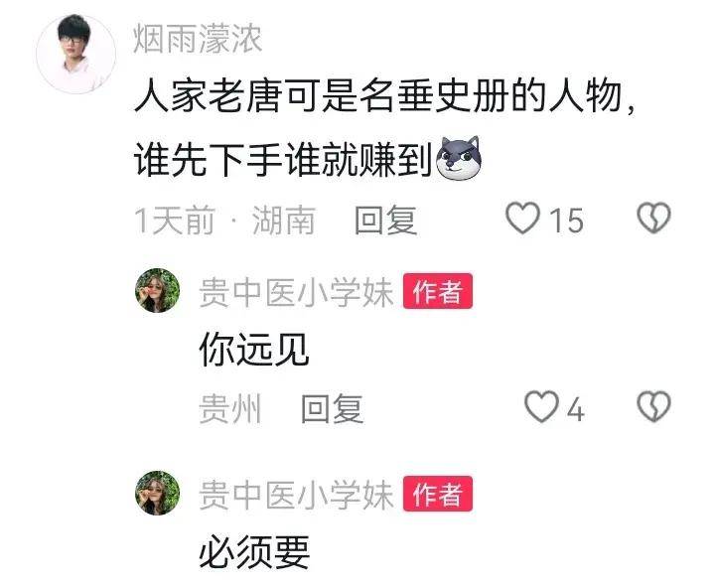Dislike 烟雨濛浓's comment with broken heart
The height and width of the screenshot is (588, 715).
coord(653,218)
